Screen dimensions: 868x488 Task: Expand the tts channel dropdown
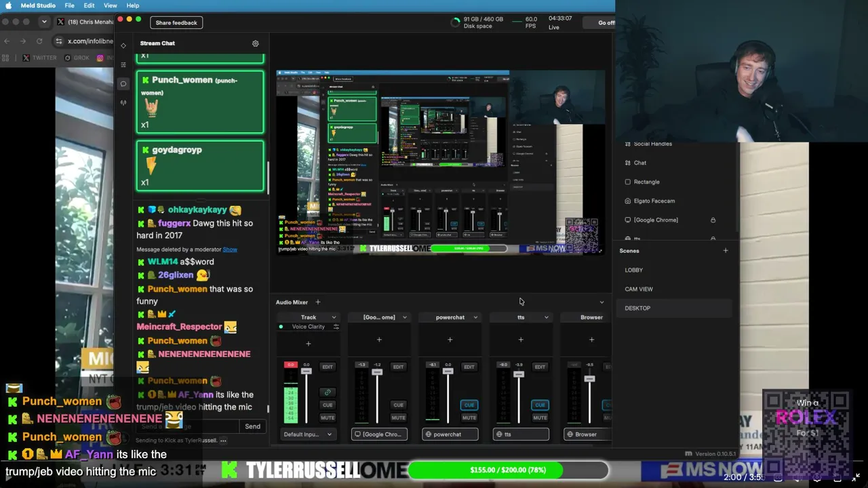pos(546,317)
